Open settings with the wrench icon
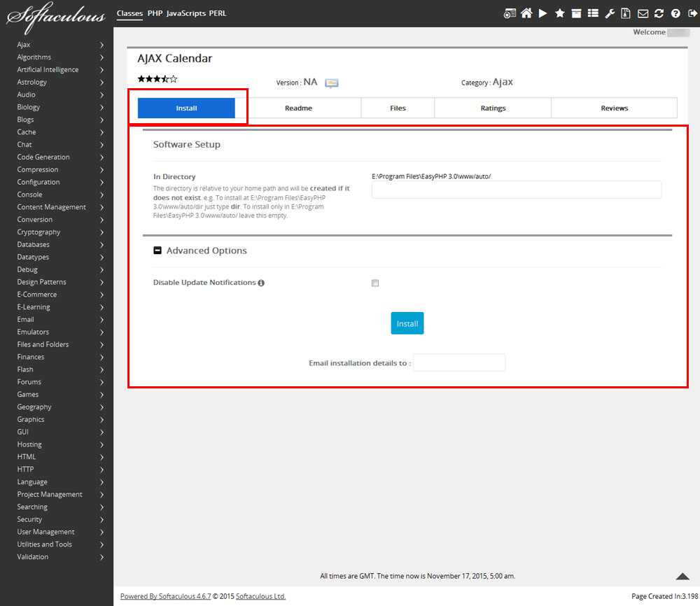Image resolution: width=700 pixels, height=606 pixels. (610, 13)
